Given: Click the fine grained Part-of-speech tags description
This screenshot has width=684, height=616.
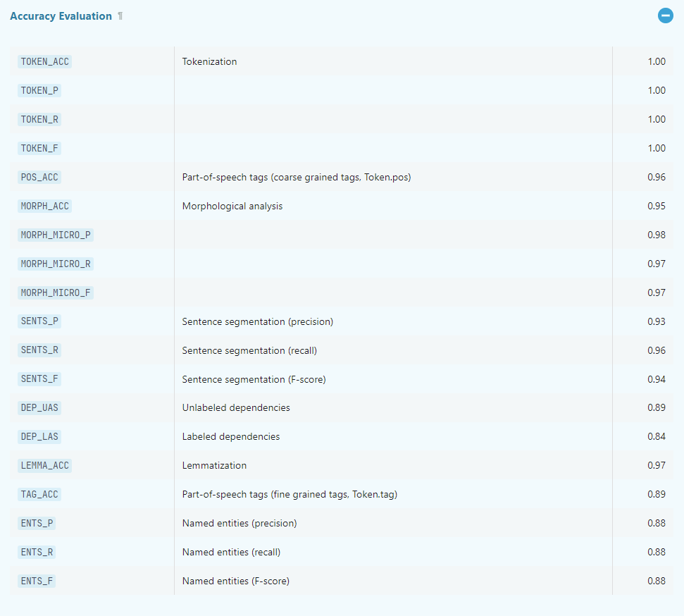Looking at the screenshot, I should tap(290, 494).
